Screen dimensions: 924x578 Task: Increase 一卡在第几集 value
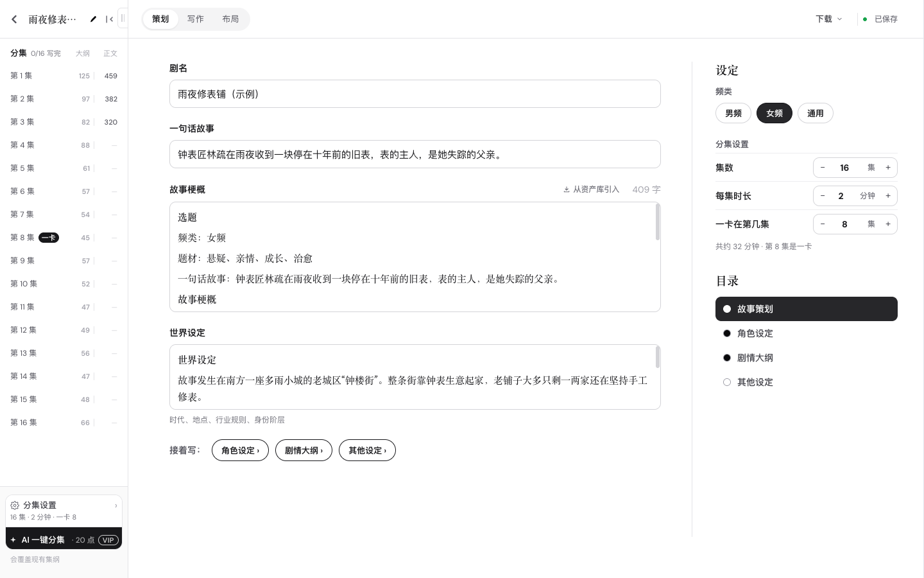coord(888,224)
